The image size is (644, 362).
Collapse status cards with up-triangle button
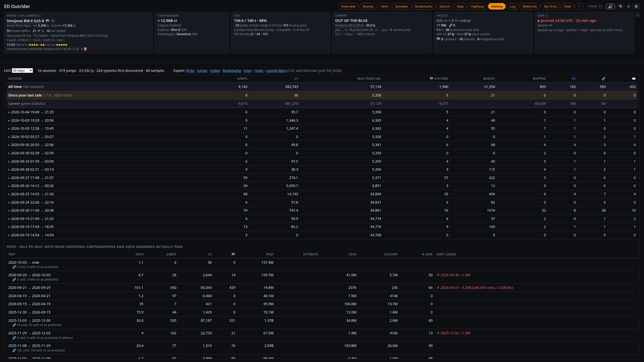point(637,15)
